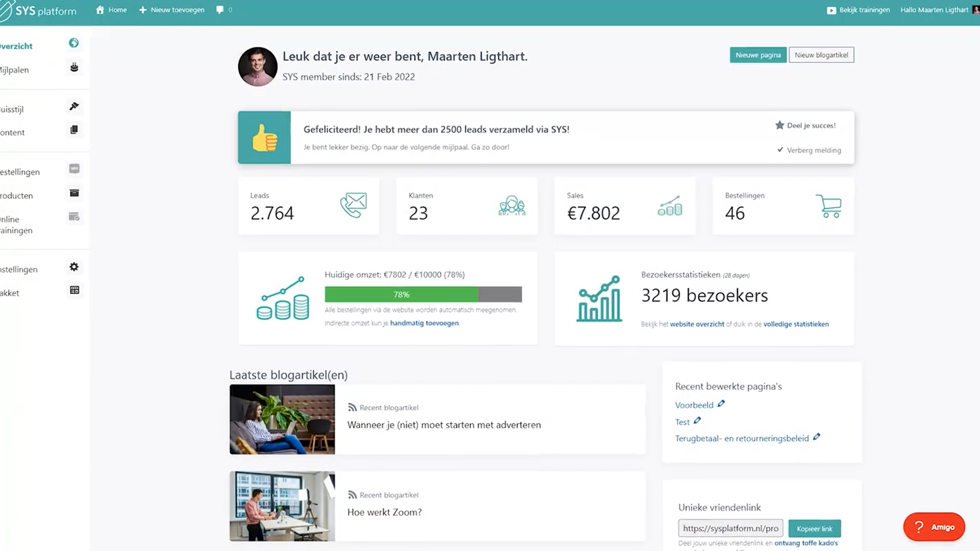The image size is (980, 551).
Task: Select the vriendenlink URL input field
Action: [x=730, y=528]
